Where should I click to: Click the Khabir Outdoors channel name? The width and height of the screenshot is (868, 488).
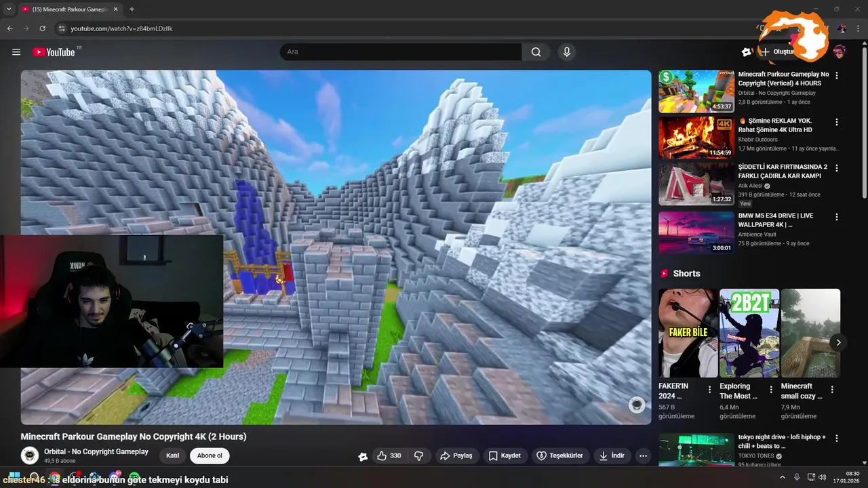758,140
